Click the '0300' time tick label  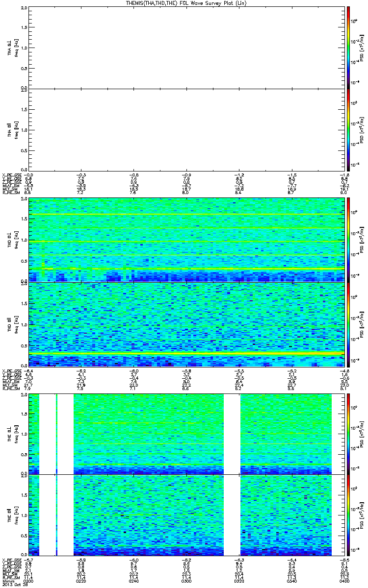tap(187, 581)
